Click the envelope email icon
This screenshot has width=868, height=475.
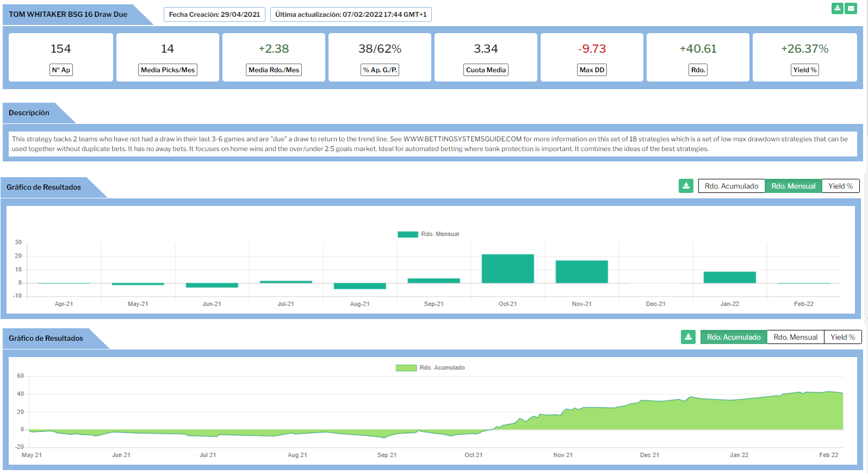(x=851, y=8)
